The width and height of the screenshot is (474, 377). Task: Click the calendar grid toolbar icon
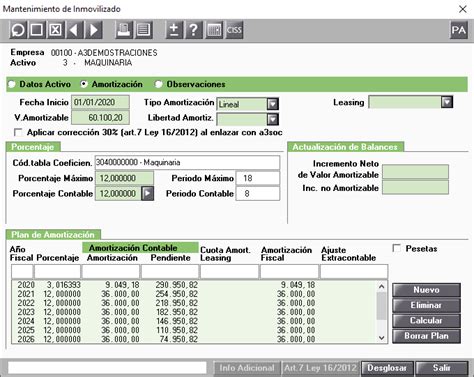pos(214,30)
